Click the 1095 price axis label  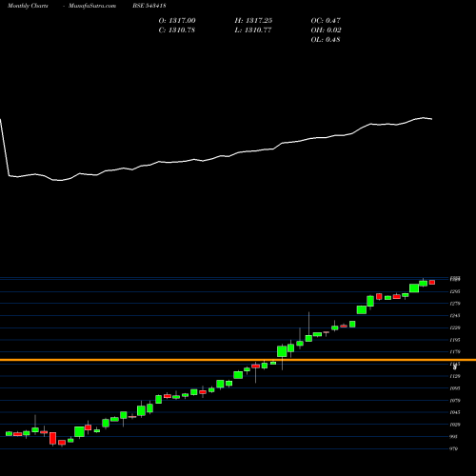pyautogui.click(x=455, y=388)
